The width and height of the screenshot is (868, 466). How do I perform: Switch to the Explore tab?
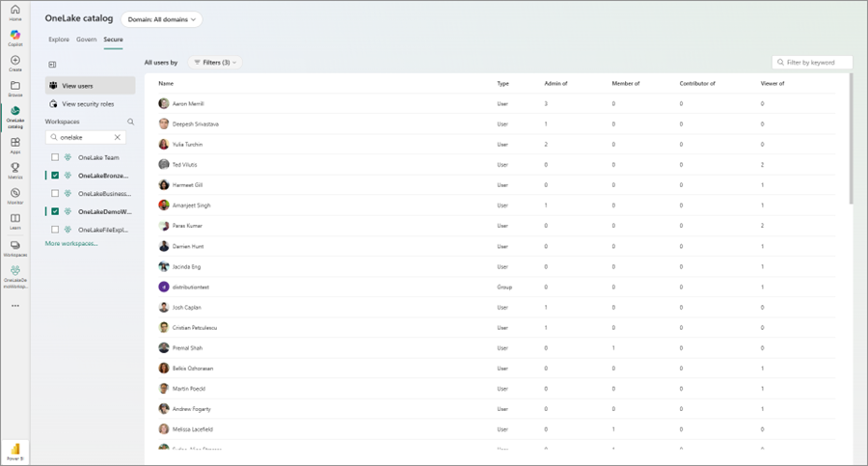coord(59,40)
